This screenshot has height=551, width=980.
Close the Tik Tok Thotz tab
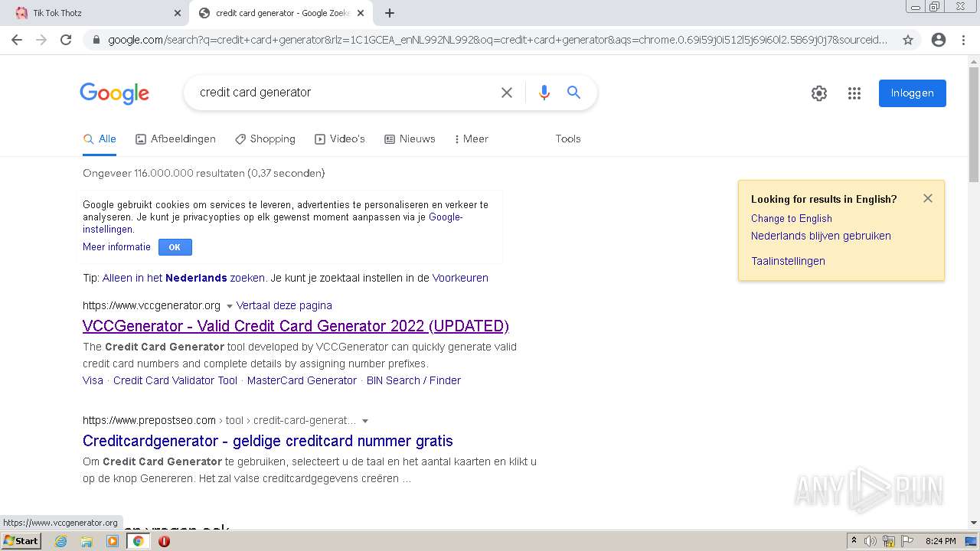coord(178,13)
